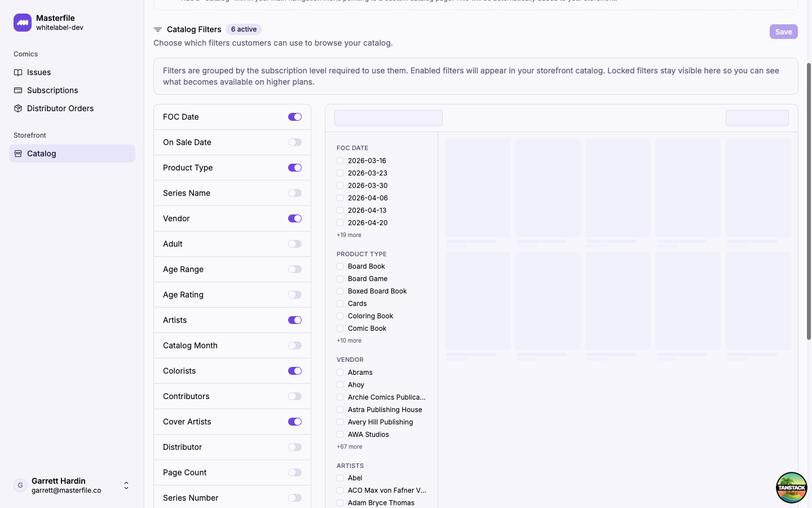This screenshot has height=508, width=812.
Task: Tick the Boxed Board Book checkbox
Action: click(x=340, y=291)
